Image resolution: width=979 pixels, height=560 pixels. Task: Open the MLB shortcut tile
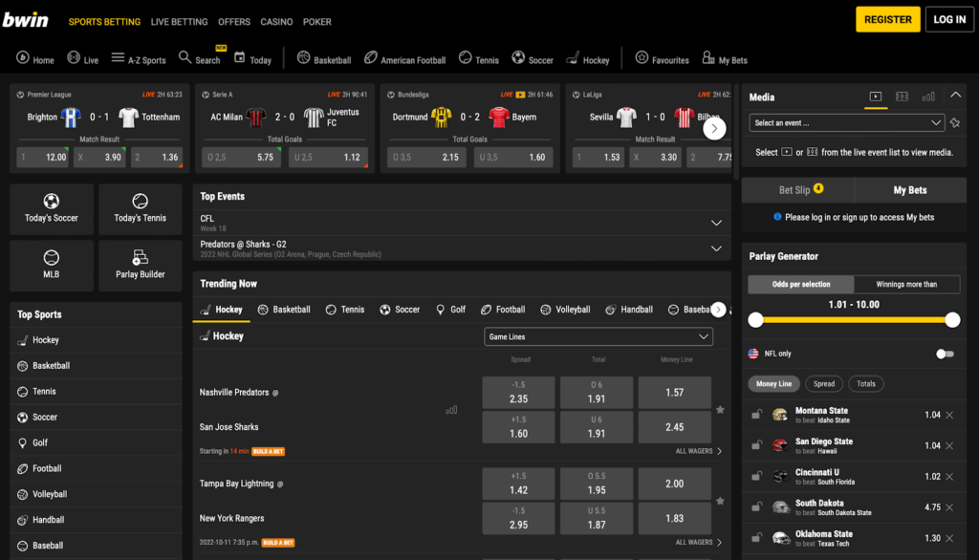pyautogui.click(x=52, y=265)
